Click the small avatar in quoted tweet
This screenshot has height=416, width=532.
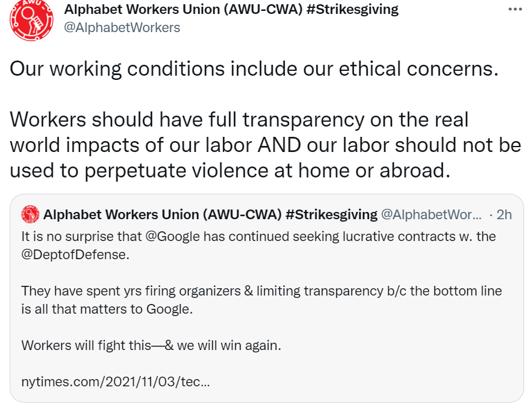tap(30, 214)
